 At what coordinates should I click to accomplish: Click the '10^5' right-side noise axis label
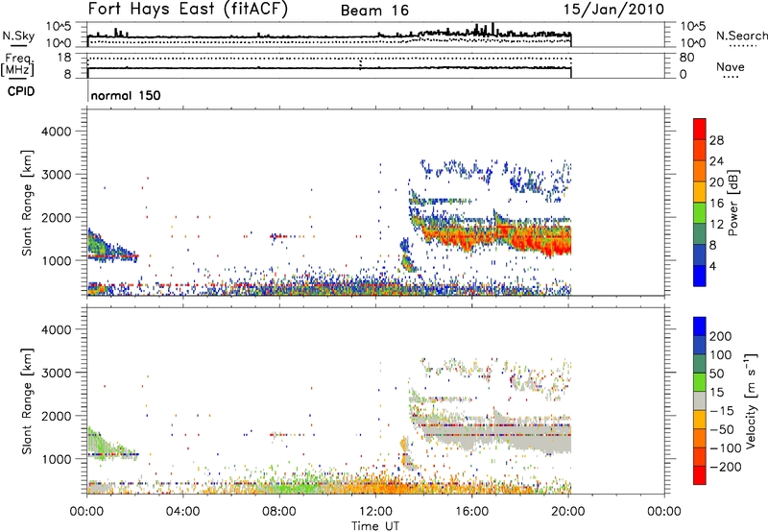coord(693,26)
